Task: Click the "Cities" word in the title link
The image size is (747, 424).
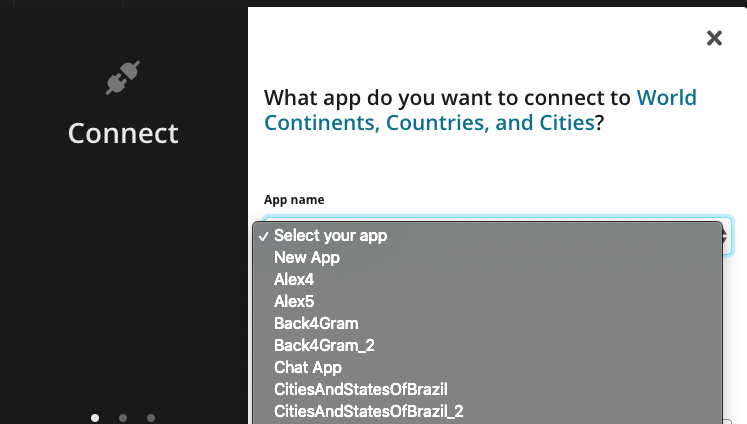Action: tap(566, 123)
